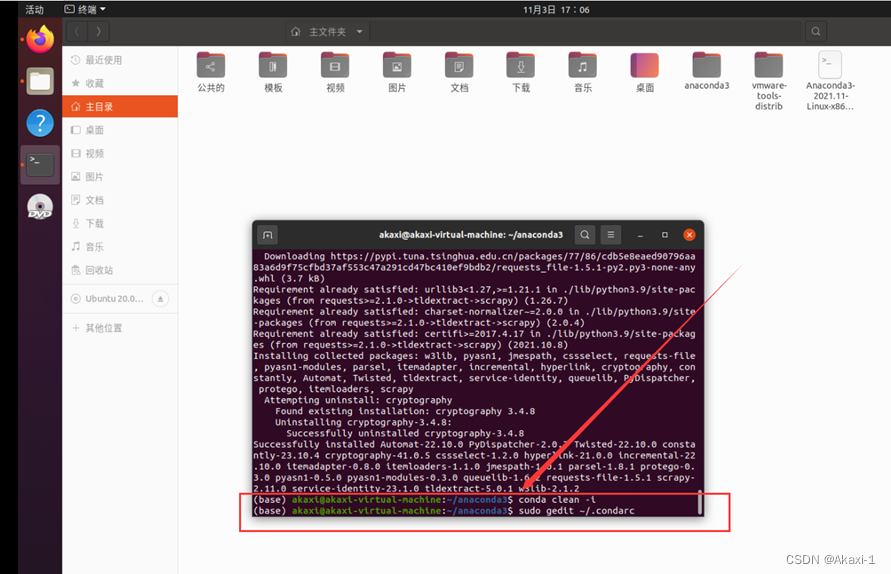Select 收藏 in the sidebar

120,84
